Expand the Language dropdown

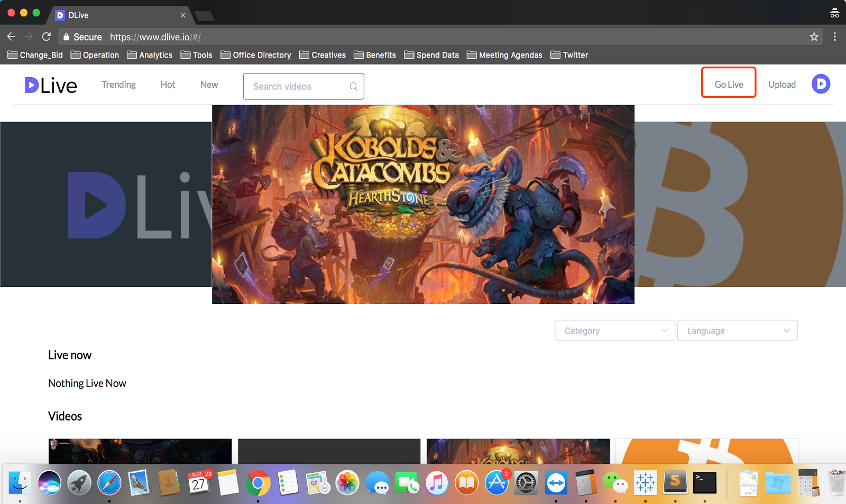click(x=738, y=331)
